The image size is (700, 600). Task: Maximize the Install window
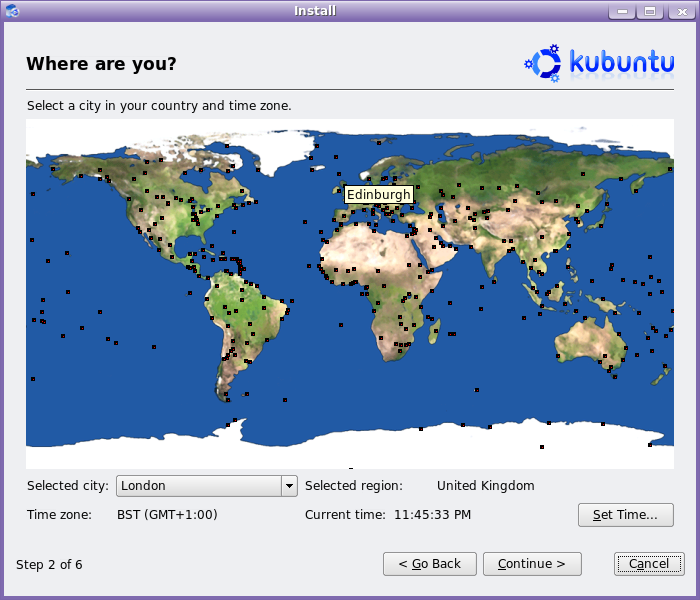650,11
